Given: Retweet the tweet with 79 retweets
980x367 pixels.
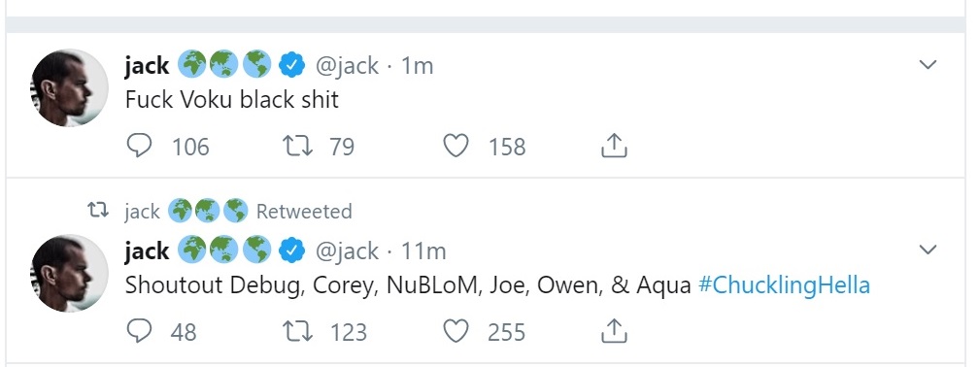Looking at the screenshot, I should (297, 147).
